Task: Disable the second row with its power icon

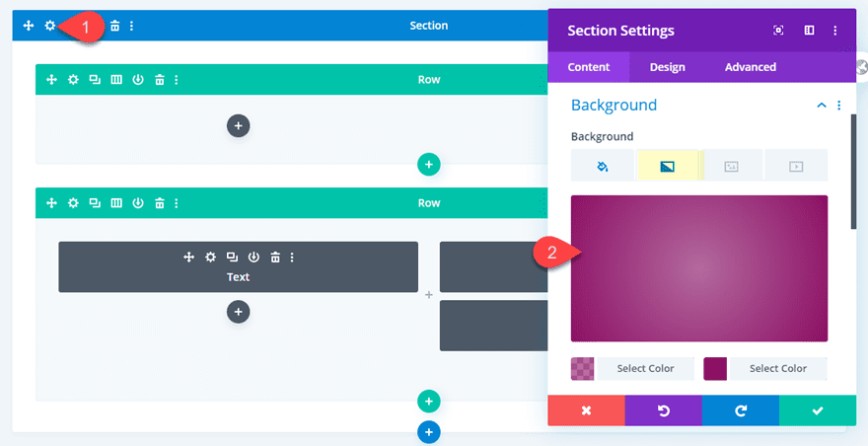Action: click(x=138, y=203)
